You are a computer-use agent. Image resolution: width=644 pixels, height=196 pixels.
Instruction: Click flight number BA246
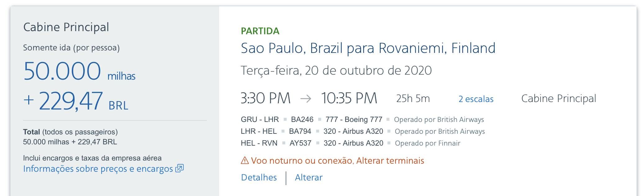point(302,119)
